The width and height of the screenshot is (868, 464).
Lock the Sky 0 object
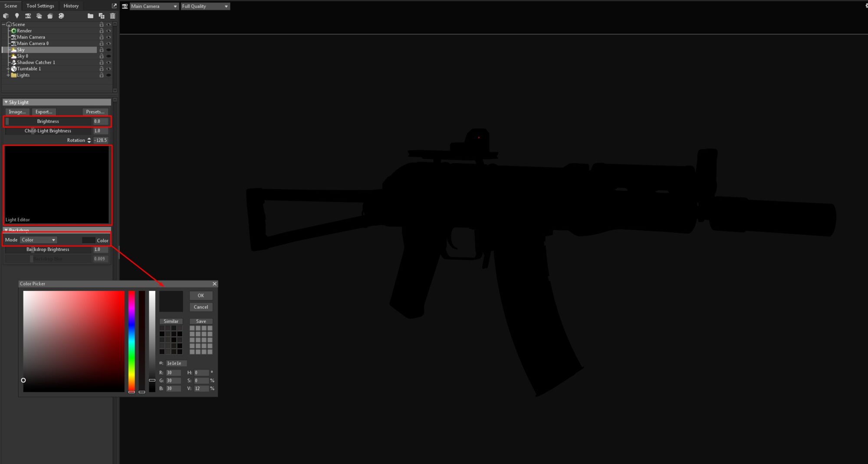click(x=102, y=56)
